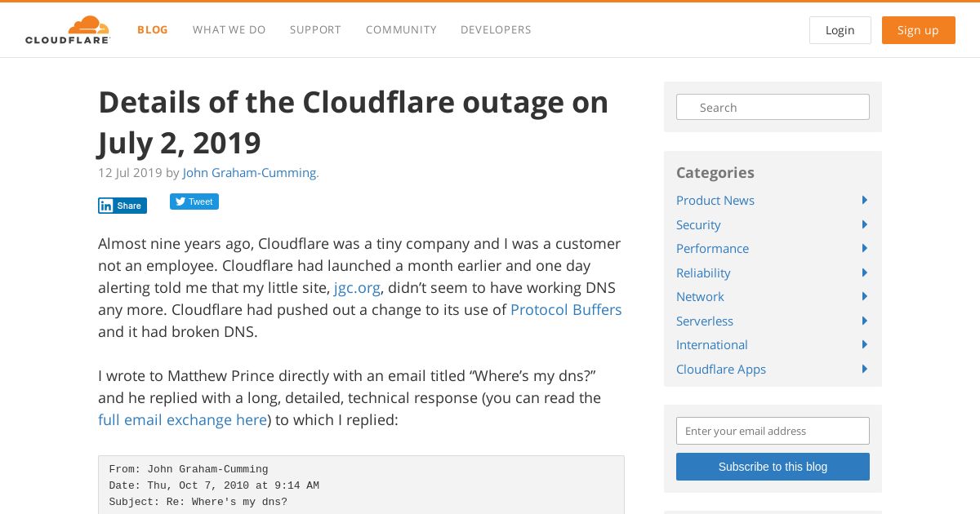
Task: Click the Sign up button
Action: [919, 30]
